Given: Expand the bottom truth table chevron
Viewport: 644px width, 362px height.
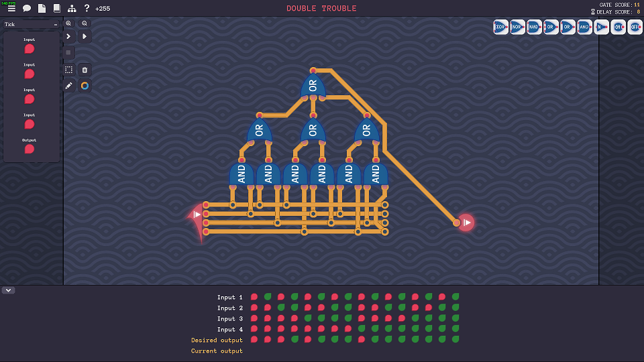Looking at the screenshot, I should [x=9, y=290].
